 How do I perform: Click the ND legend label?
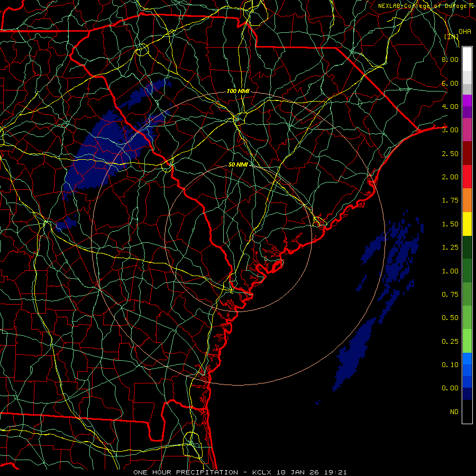[454, 411]
